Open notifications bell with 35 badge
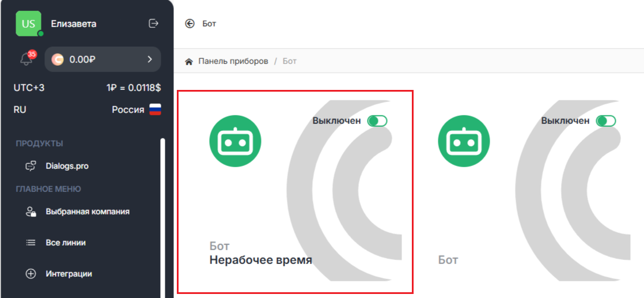The width and height of the screenshot is (644, 298). pyautogui.click(x=26, y=59)
